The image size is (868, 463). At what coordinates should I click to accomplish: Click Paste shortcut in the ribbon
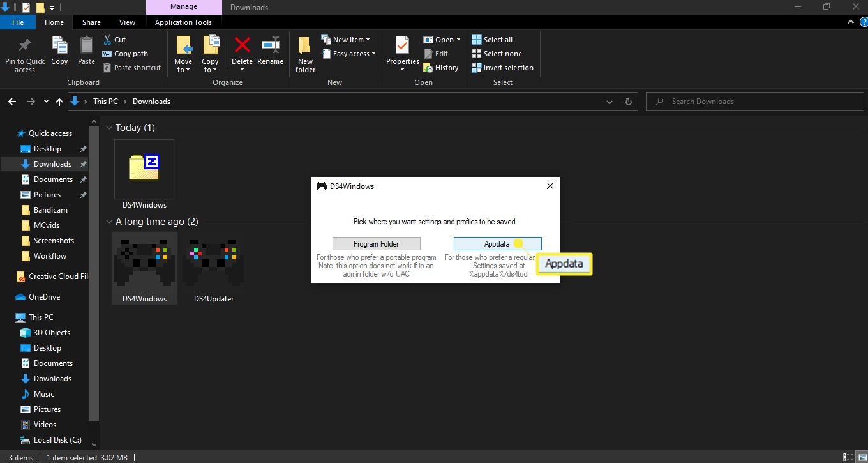pos(132,68)
